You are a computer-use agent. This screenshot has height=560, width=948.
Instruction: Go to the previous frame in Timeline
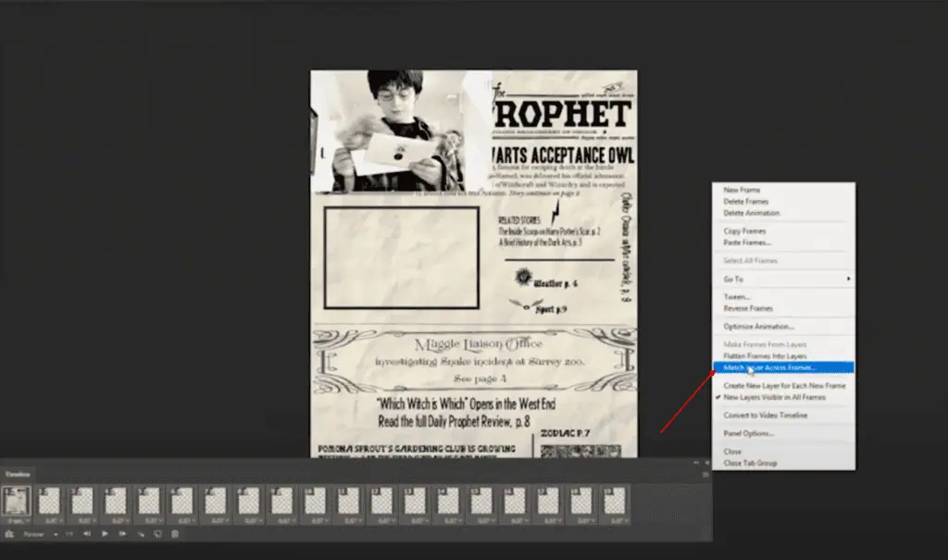pos(87,534)
